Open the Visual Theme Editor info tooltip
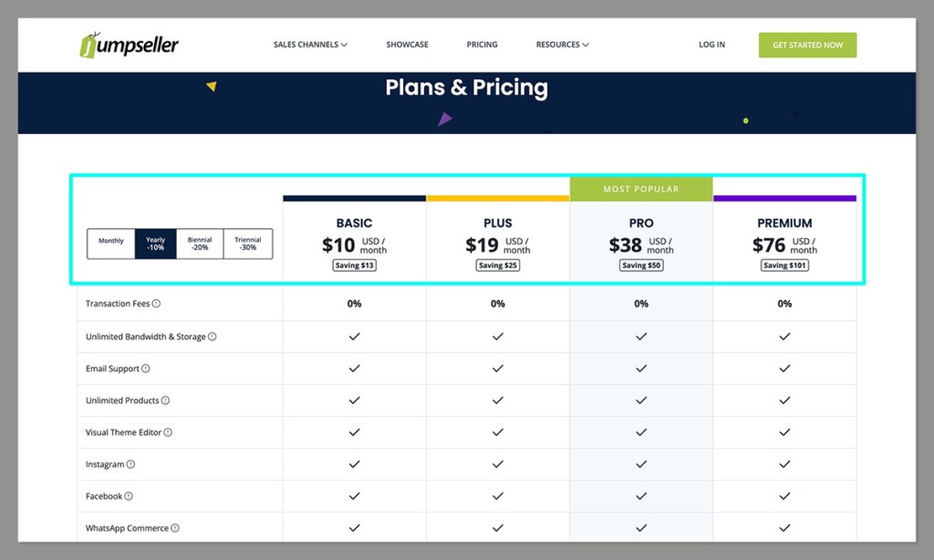The image size is (934, 560). (169, 432)
